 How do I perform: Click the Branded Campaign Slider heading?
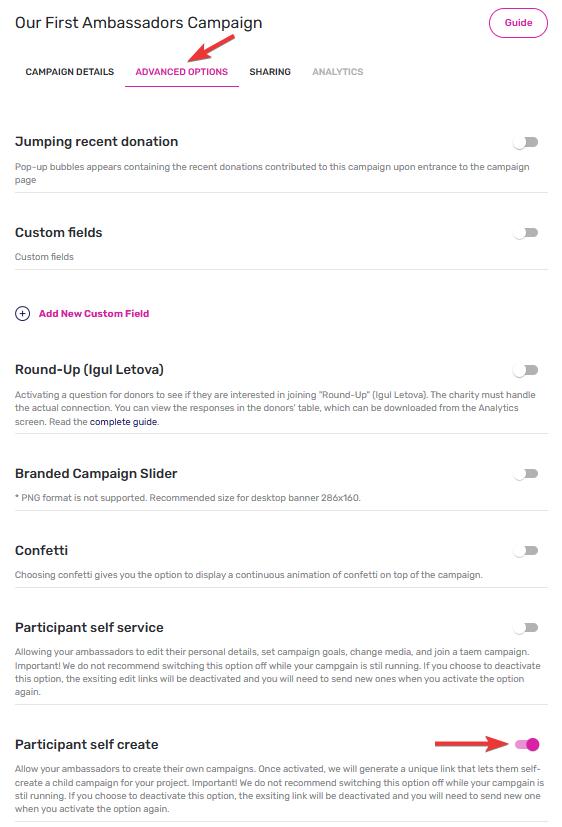96,474
